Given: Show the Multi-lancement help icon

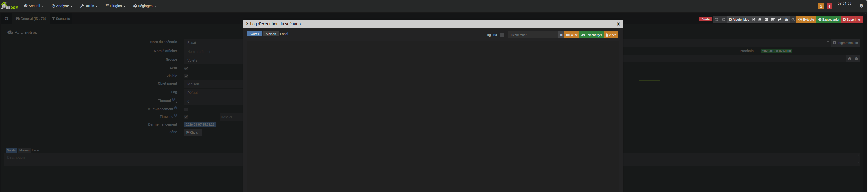Looking at the screenshot, I should tap(175, 108).
